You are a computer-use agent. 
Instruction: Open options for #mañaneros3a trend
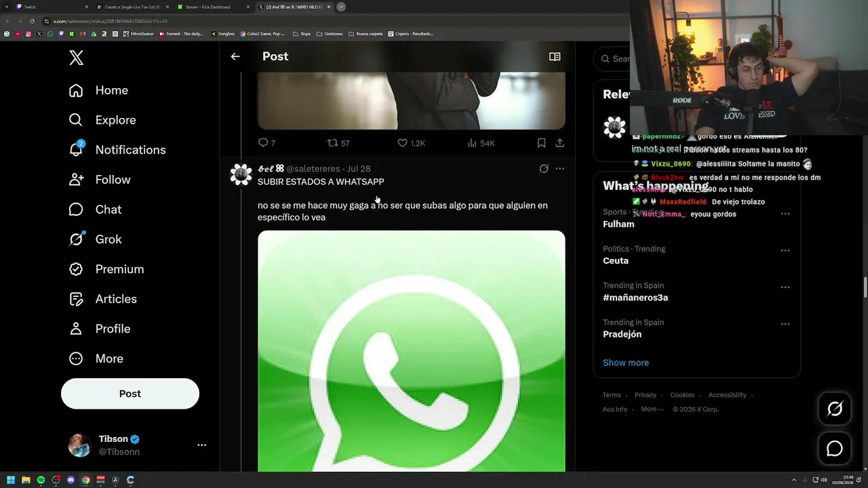[x=785, y=287]
